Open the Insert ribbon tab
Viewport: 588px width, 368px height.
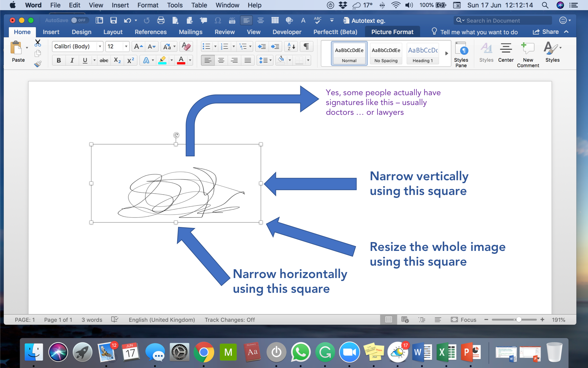[x=51, y=32]
